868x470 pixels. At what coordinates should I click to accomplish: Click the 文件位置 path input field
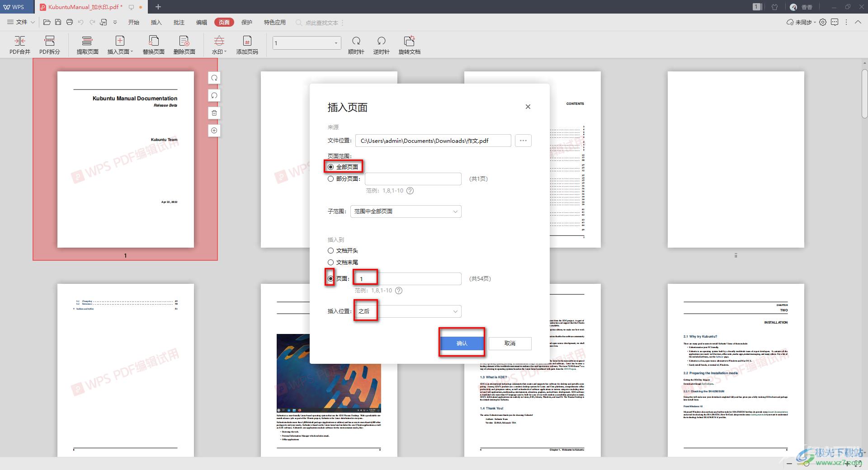tap(433, 141)
